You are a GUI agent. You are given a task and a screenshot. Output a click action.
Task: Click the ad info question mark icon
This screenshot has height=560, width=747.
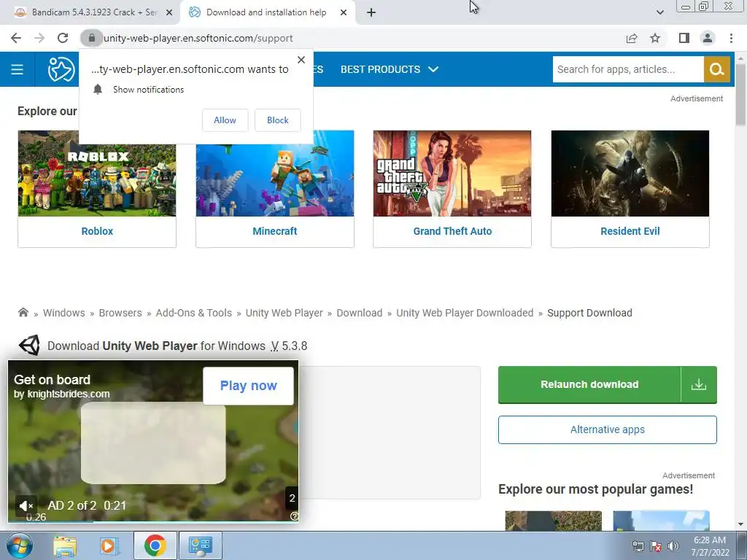(295, 516)
